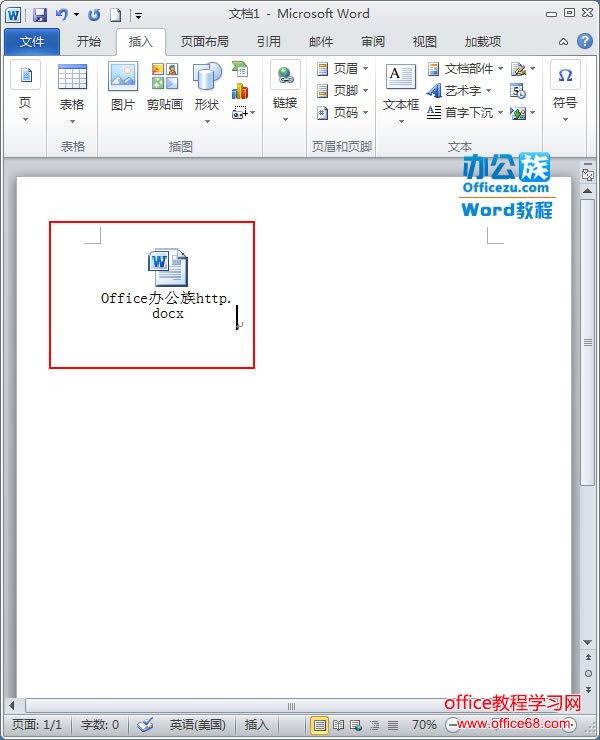Switch to the 加载项 tab
The height and width of the screenshot is (740, 600).
pos(482,42)
